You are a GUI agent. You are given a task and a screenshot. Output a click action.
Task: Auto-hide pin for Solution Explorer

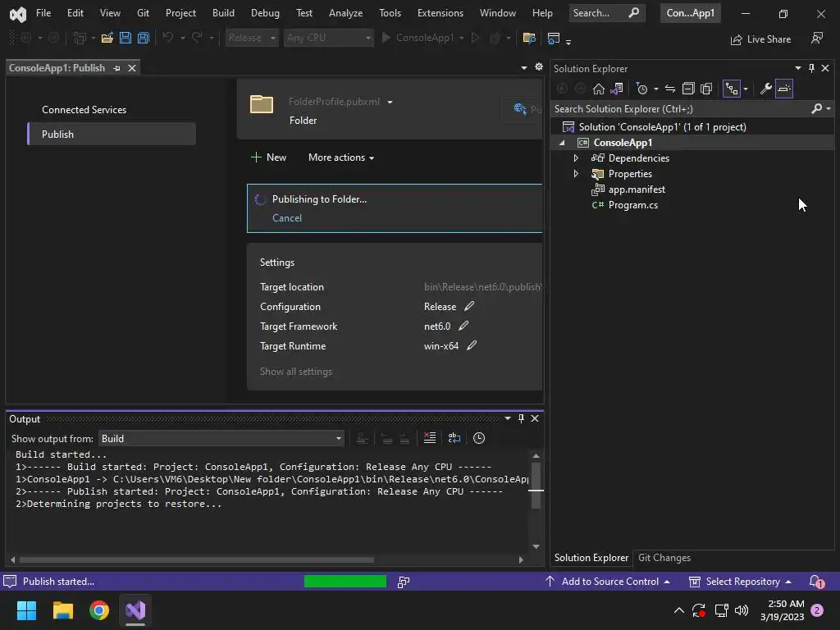click(x=811, y=68)
